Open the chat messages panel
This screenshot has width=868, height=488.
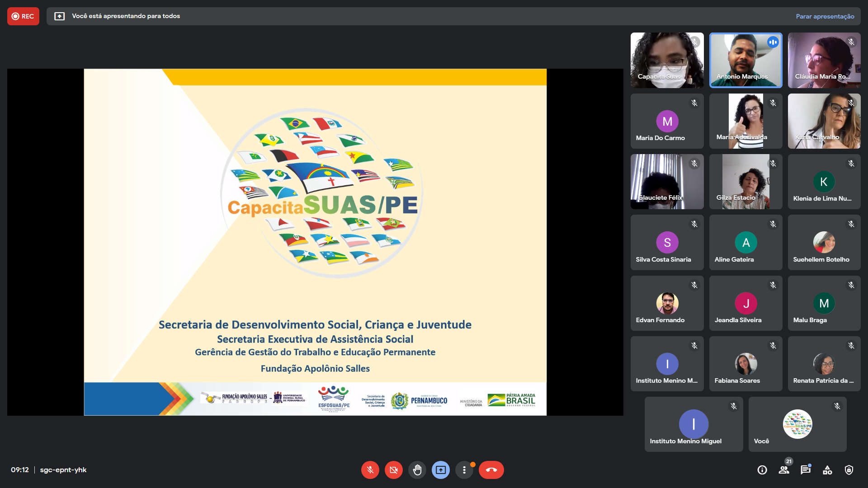(x=806, y=470)
